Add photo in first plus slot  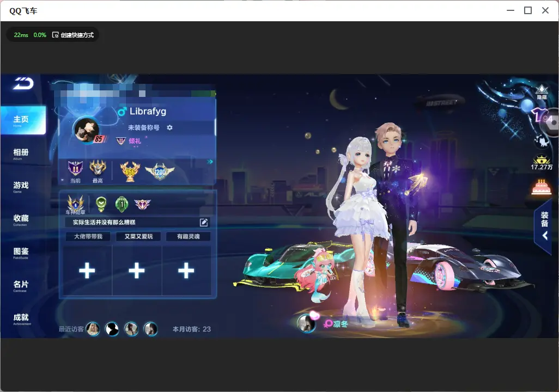87,271
